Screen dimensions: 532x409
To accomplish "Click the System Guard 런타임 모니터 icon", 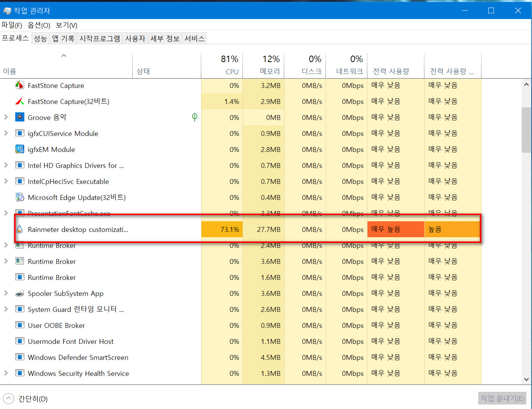I will tap(19, 309).
